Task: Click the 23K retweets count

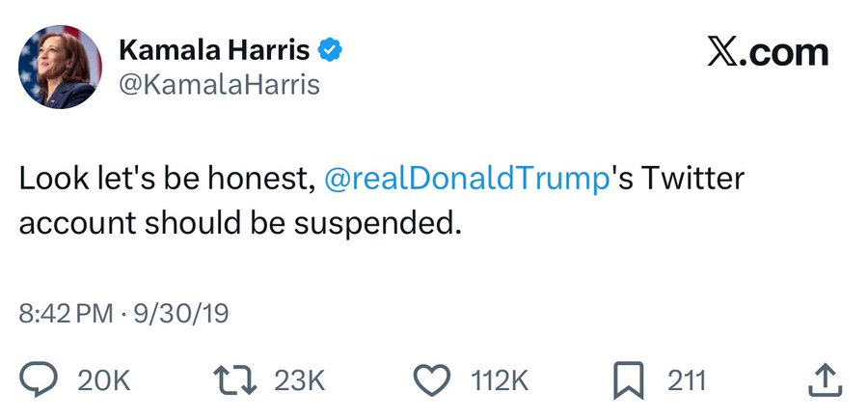Action: [x=302, y=380]
